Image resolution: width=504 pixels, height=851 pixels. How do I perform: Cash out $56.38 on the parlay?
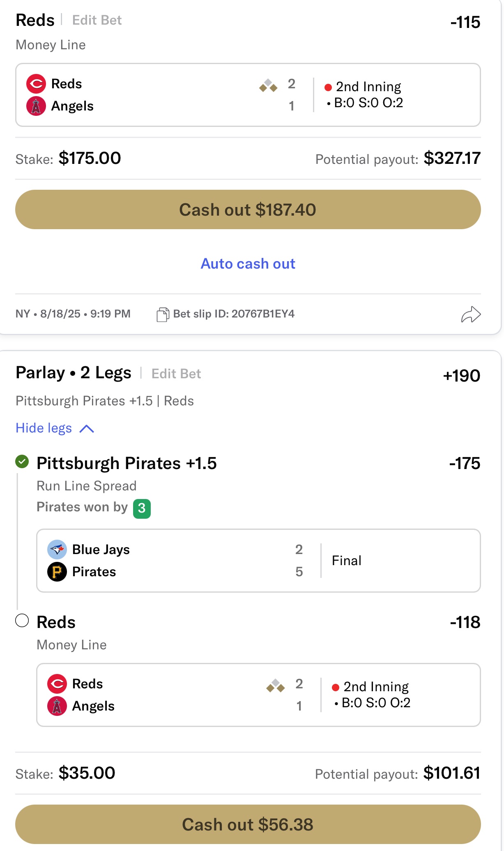(248, 824)
